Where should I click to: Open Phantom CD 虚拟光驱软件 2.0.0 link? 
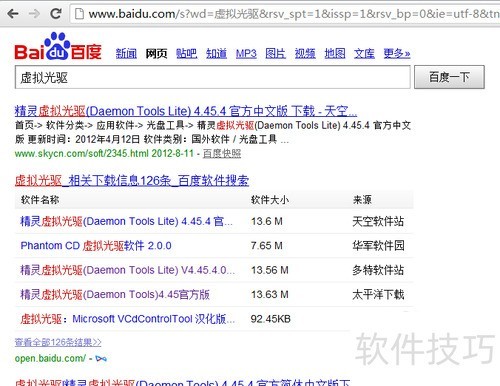96,246
